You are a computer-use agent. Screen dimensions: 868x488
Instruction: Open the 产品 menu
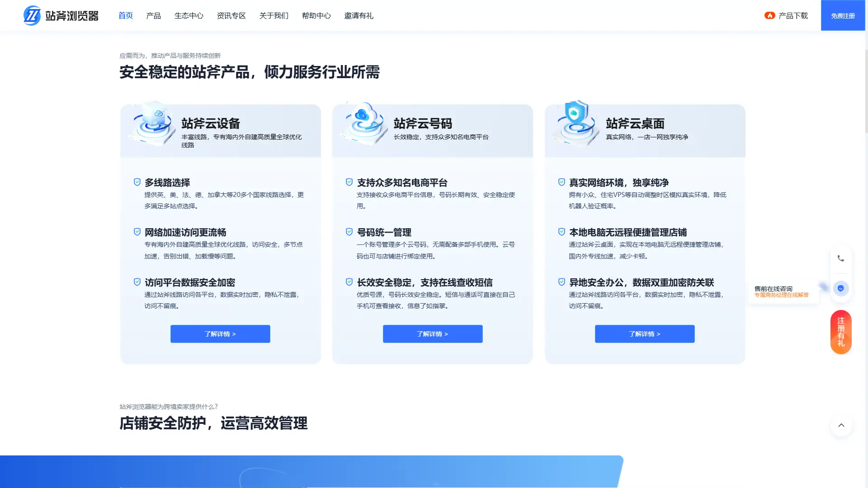point(153,15)
